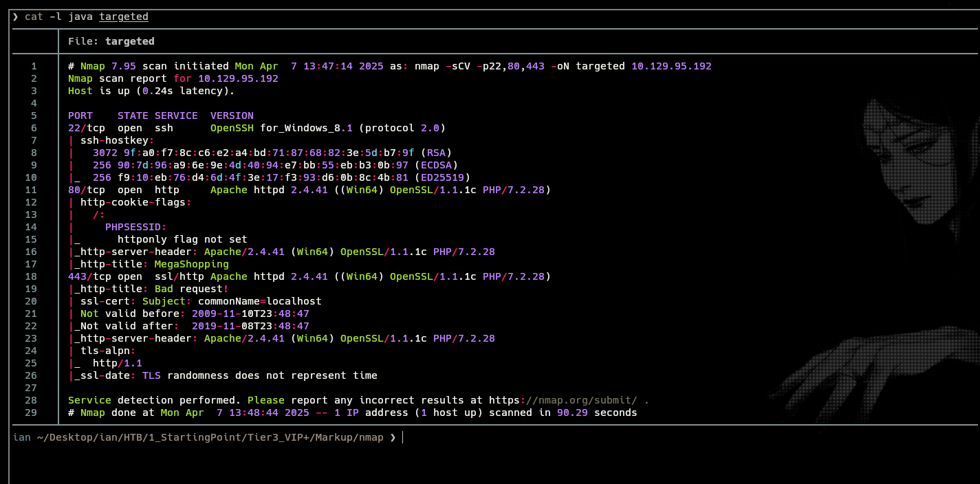Click the VERSION column header
The image size is (980, 484).
tap(232, 115)
